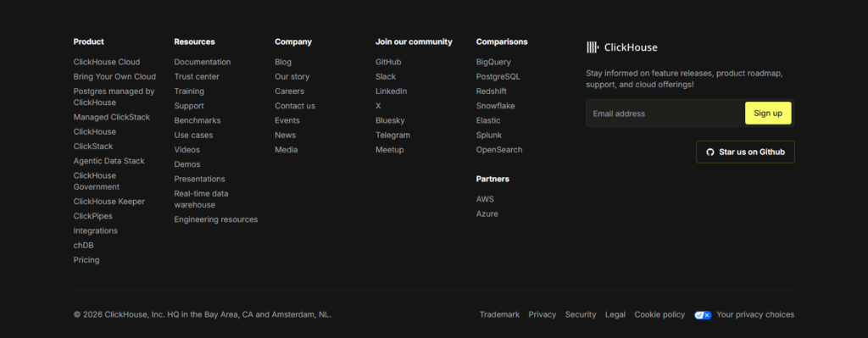Open the Elastic comparison link

point(488,120)
